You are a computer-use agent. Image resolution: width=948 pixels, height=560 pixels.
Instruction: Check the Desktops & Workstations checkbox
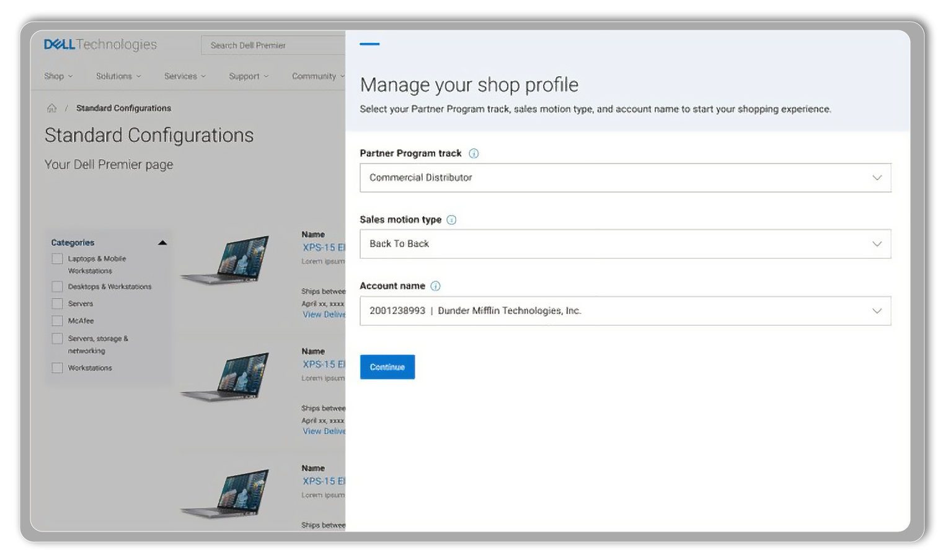point(57,287)
